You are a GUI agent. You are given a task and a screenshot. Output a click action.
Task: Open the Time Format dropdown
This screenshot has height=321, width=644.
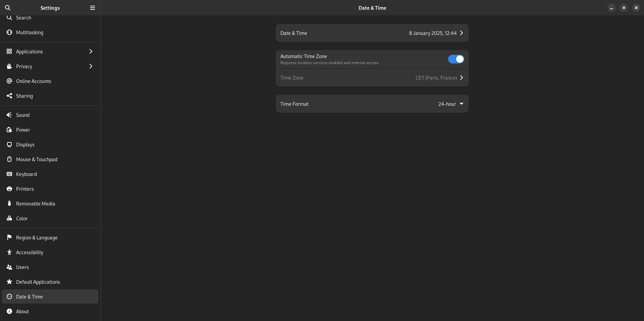451,104
